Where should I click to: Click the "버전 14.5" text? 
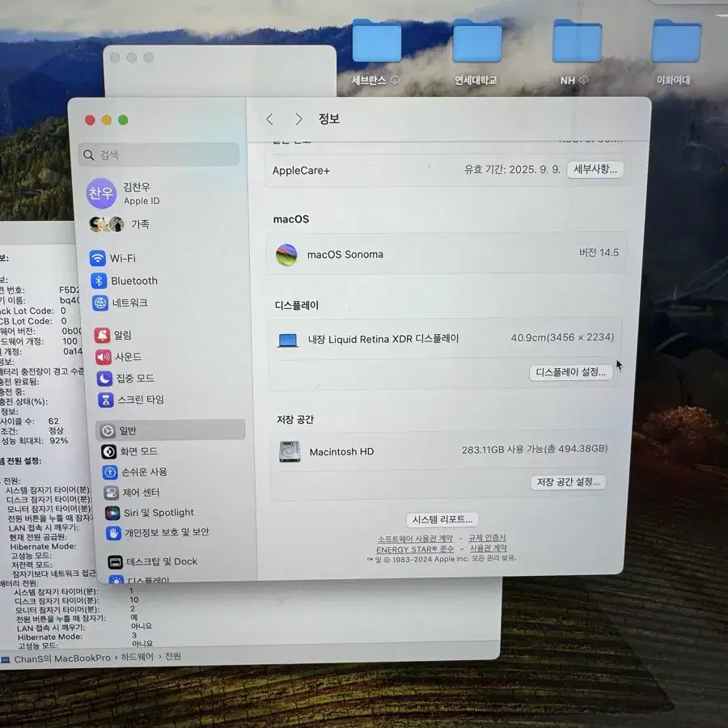coord(599,252)
